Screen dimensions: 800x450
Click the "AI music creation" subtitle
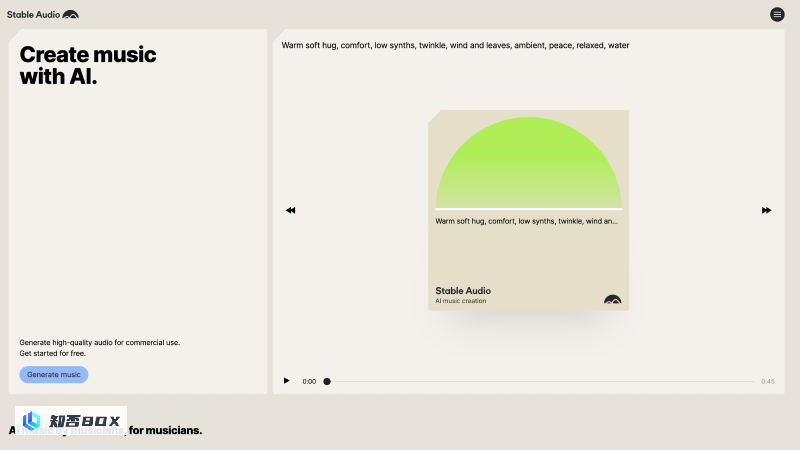(460, 301)
